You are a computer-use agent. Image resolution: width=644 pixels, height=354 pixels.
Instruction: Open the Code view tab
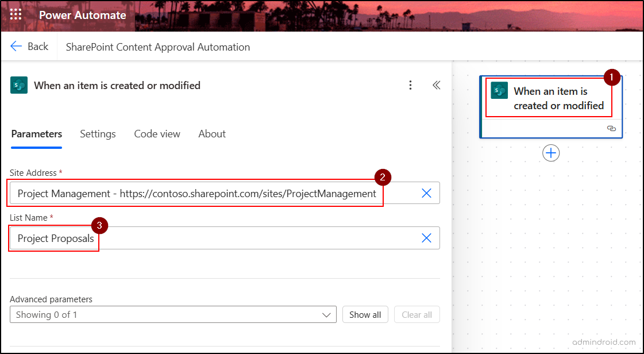coord(157,134)
